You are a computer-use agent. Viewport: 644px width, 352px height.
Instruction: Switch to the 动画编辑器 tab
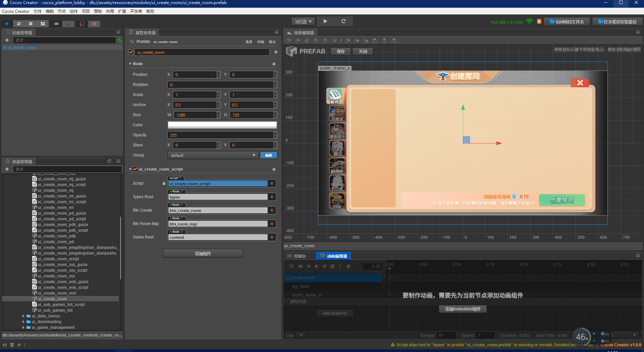[334, 256]
